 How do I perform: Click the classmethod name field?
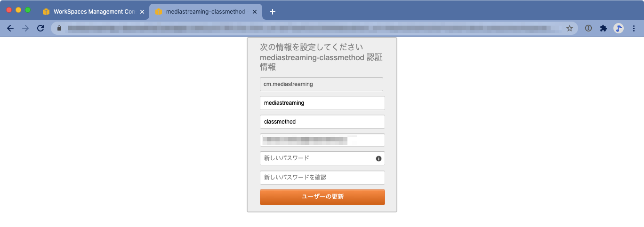tap(322, 122)
